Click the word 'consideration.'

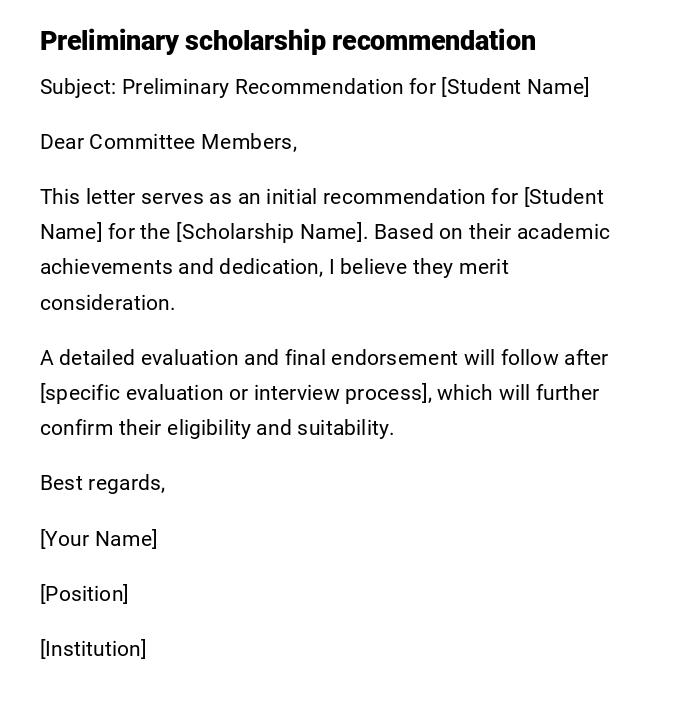click(107, 303)
